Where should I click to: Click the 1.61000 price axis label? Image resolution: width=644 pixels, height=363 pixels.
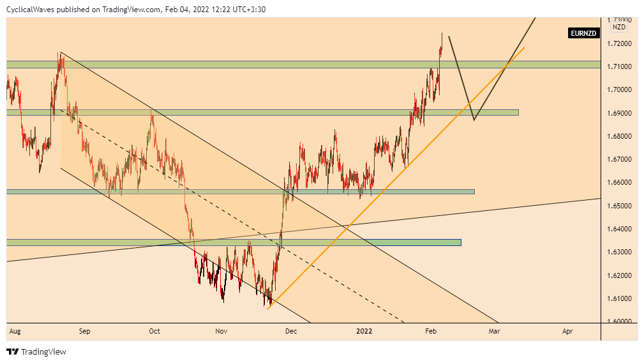click(619, 298)
